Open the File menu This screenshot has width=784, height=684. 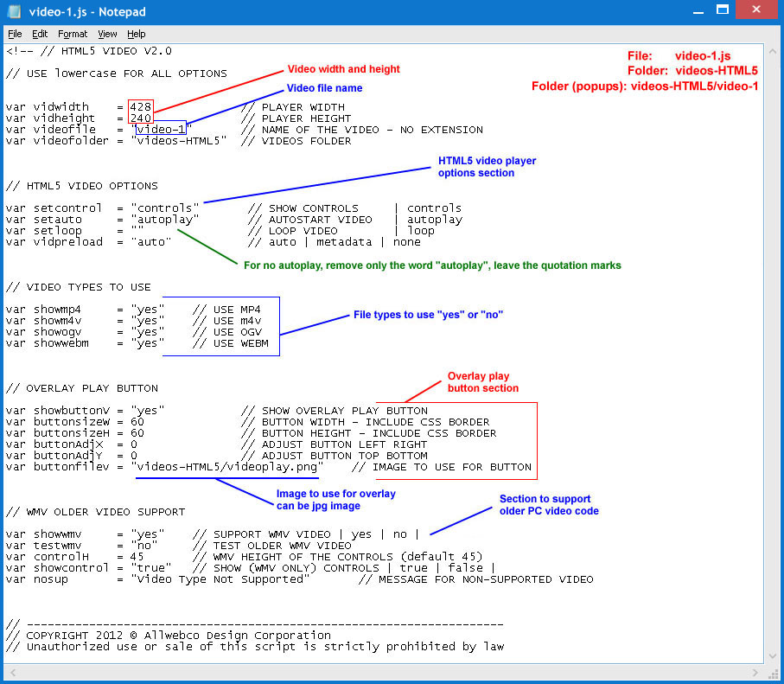coord(15,34)
